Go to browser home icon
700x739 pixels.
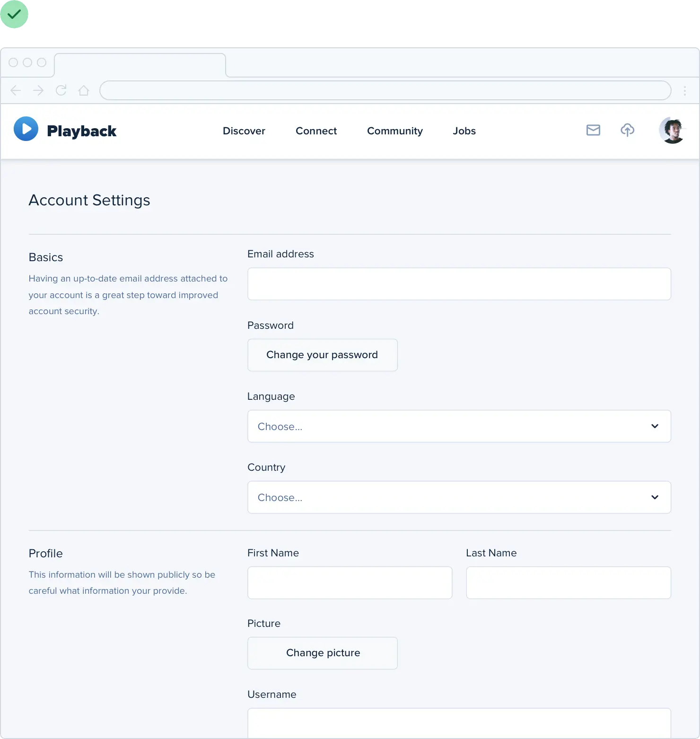pos(84,90)
